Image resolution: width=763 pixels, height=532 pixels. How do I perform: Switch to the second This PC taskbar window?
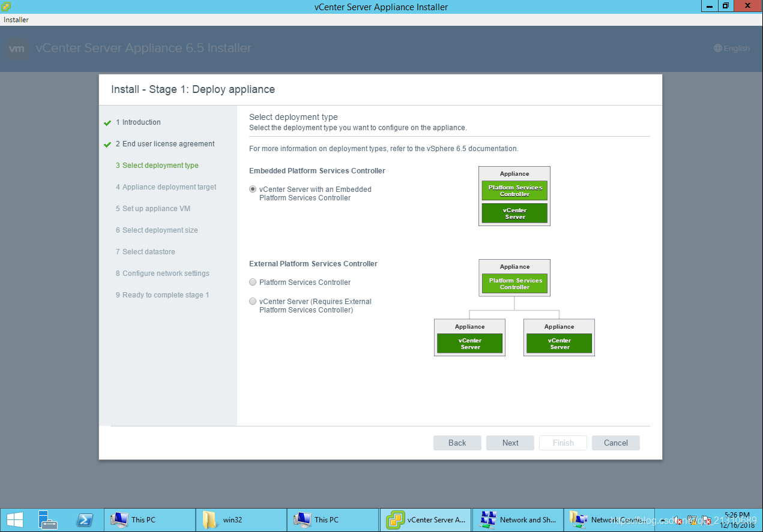click(x=333, y=520)
